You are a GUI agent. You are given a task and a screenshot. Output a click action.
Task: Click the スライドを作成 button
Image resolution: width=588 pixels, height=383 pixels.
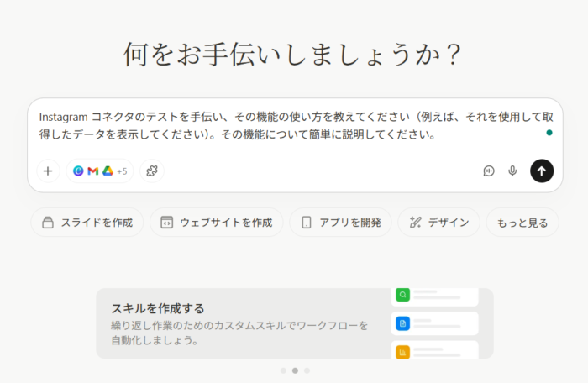click(87, 223)
